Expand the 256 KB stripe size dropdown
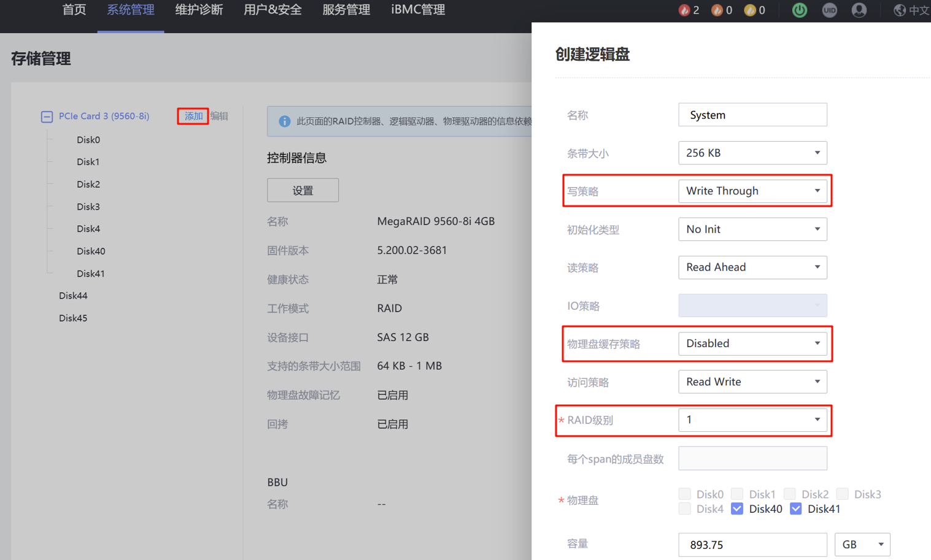The image size is (931, 560). [752, 153]
